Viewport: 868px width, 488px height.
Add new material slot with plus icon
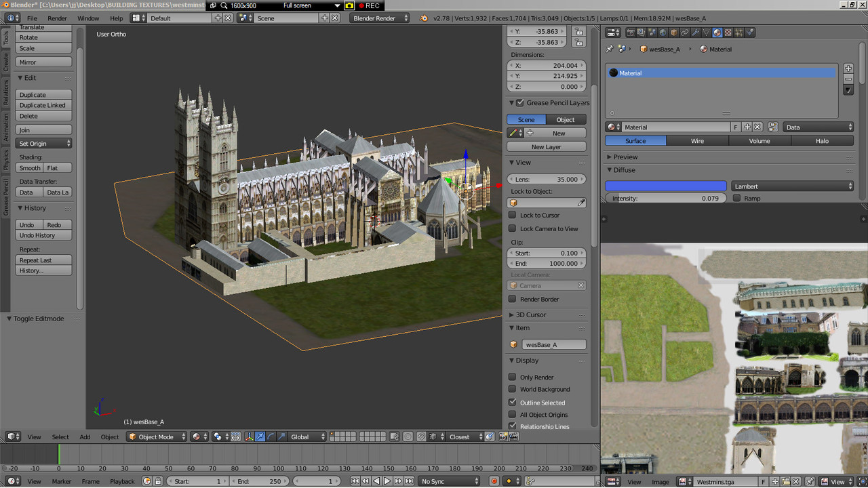[848, 68]
